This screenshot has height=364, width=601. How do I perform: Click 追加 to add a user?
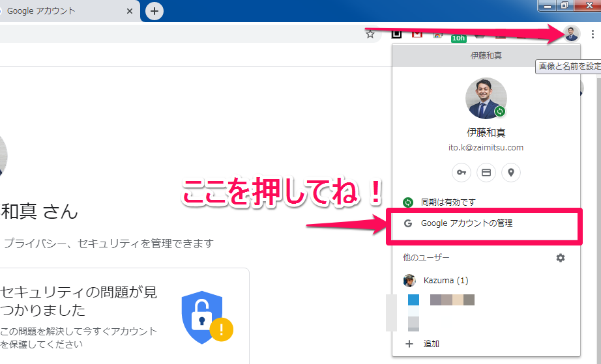click(x=486, y=344)
